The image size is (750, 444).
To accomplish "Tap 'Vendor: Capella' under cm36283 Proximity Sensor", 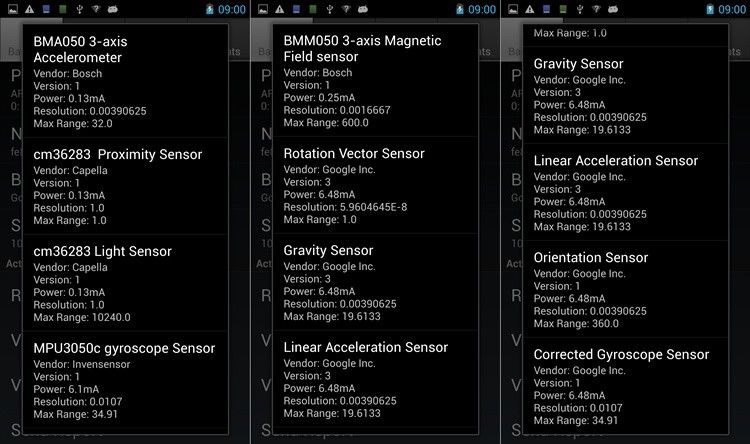I will click(x=70, y=170).
